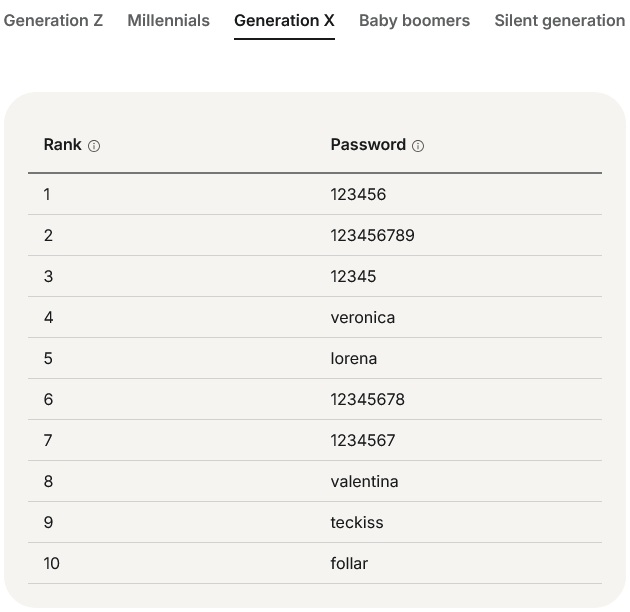This screenshot has height=612, width=630.
Task: Click rank number 10 cell
Action: click(x=52, y=563)
